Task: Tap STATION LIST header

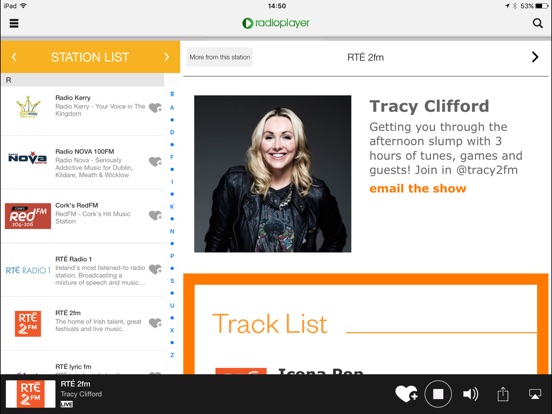Action: coord(90,57)
